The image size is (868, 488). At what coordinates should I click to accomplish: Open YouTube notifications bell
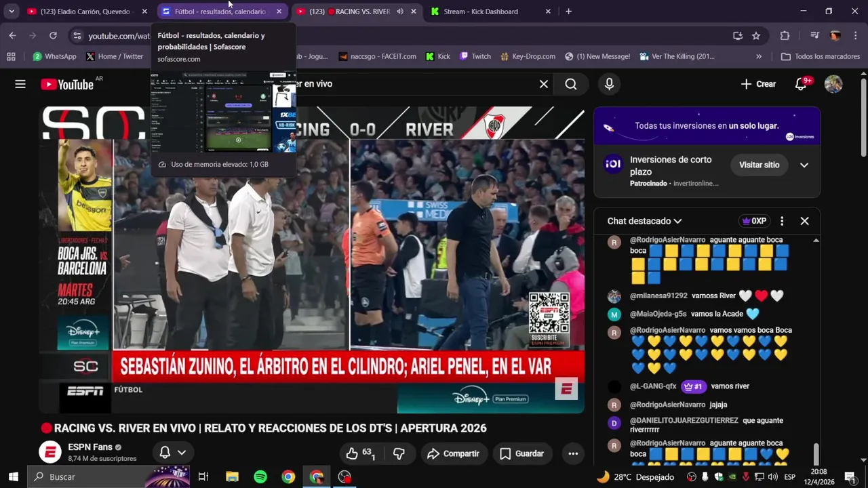coord(802,84)
